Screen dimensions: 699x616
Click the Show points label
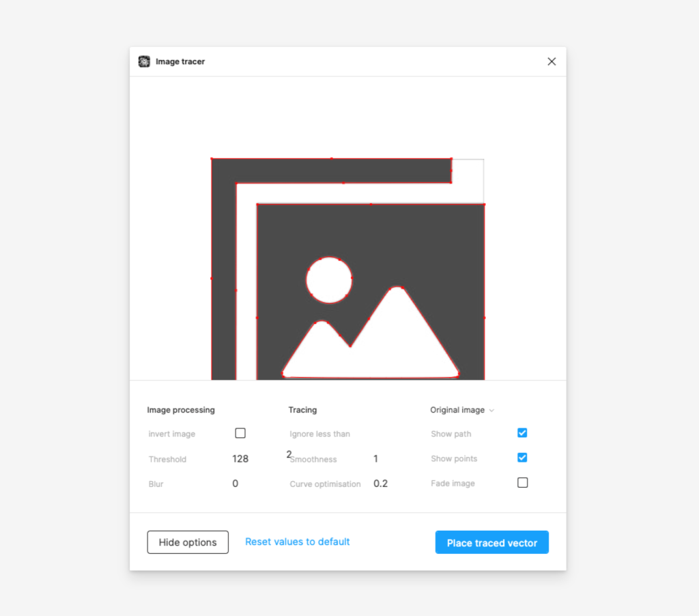[x=454, y=458]
